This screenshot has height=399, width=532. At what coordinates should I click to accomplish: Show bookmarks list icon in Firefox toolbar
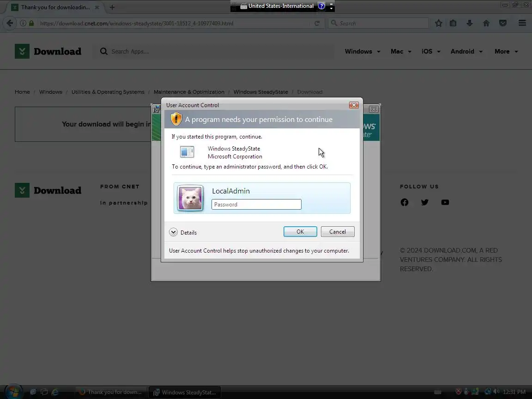453,23
